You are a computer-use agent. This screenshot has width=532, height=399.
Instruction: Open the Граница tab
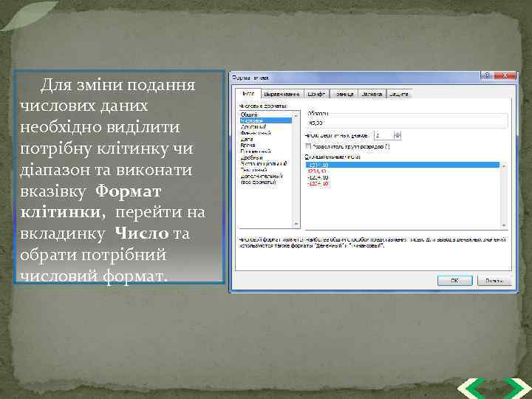[x=344, y=95]
